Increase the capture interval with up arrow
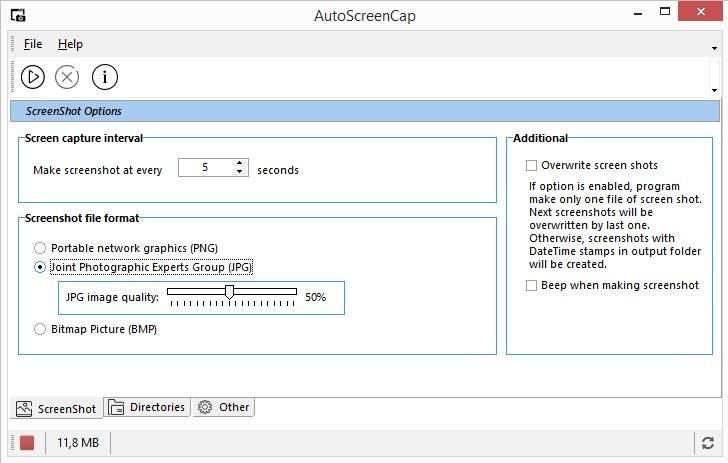Viewport: 728px width, 463px height. (x=239, y=163)
